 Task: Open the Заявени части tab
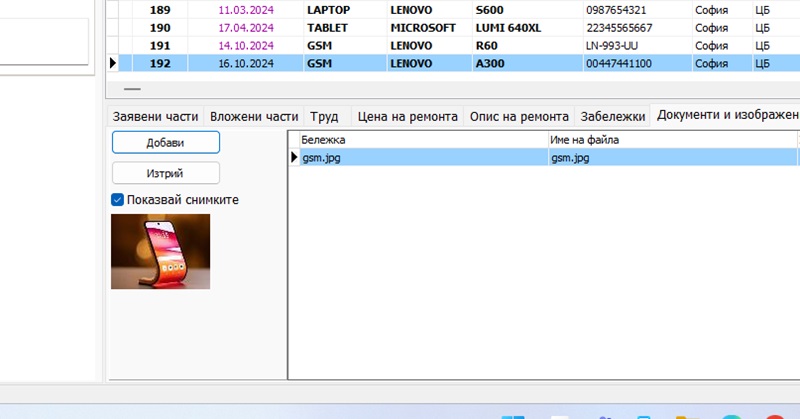[x=155, y=116]
